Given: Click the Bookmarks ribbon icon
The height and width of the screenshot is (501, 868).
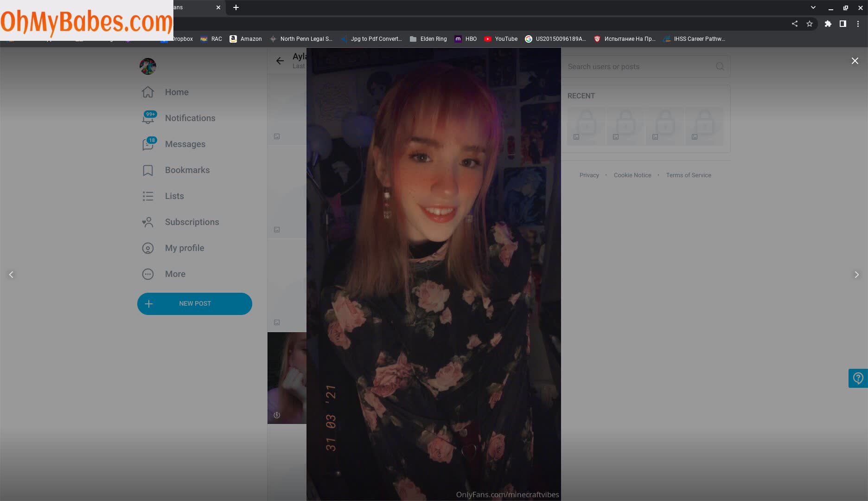Looking at the screenshot, I should point(148,170).
